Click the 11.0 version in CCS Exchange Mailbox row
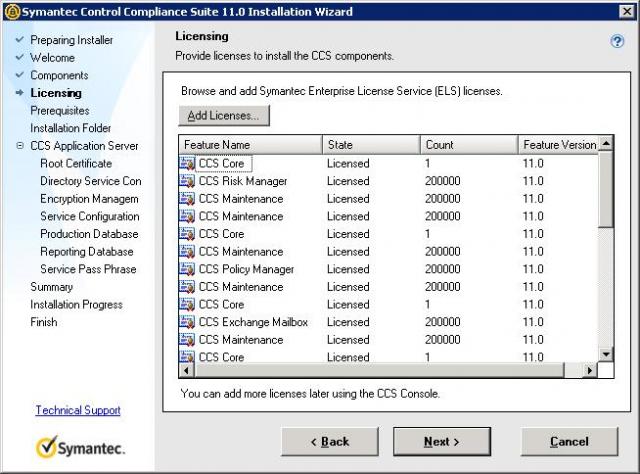The height and width of the screenshot is (474, 640). (x=533, y=322)
